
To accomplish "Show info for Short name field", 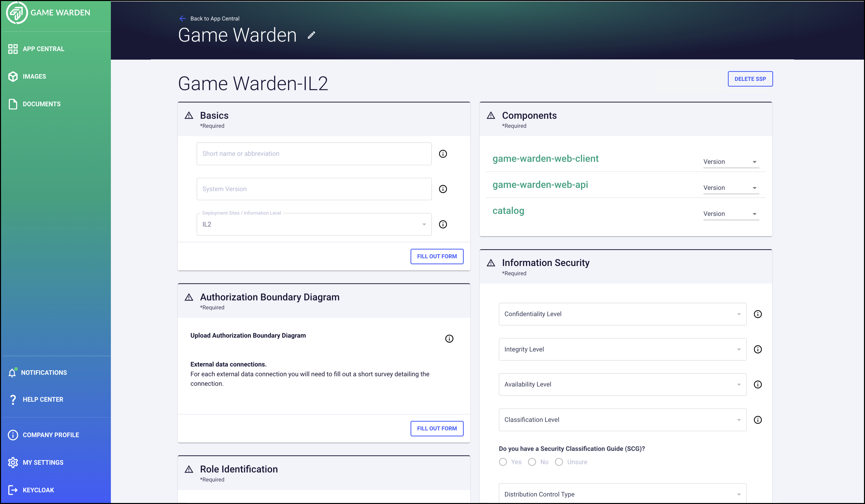I will (x=443, y=154).
